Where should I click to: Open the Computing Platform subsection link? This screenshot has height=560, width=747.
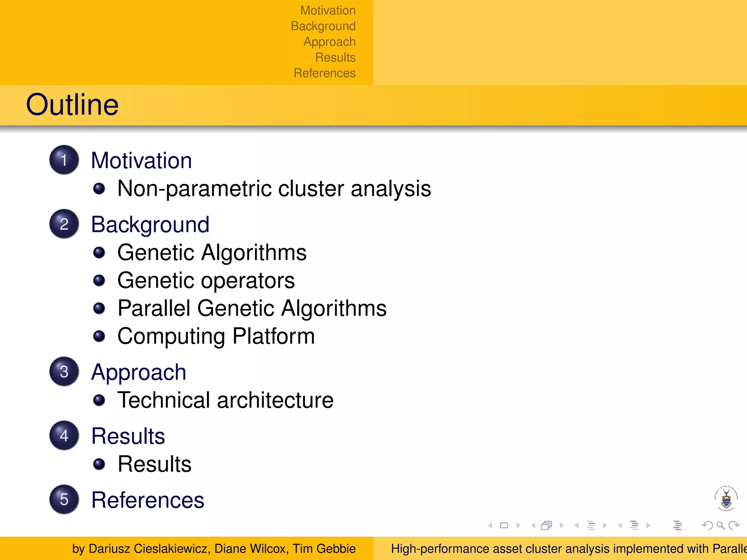(216, 336)
